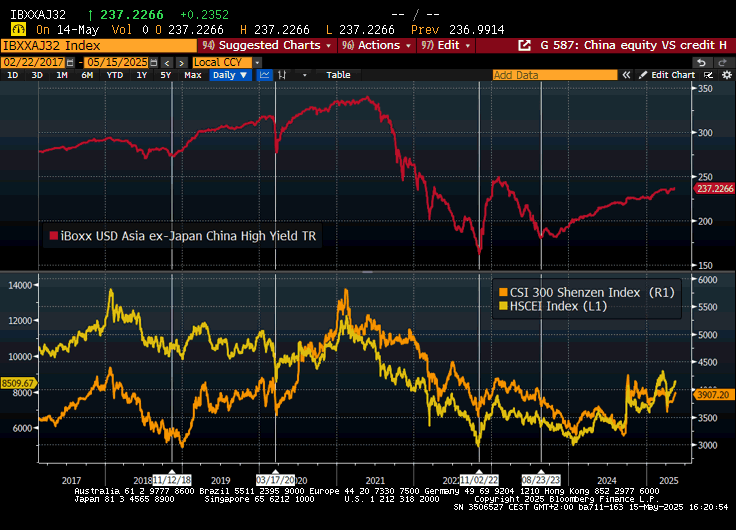Click the 03/17/20 date marker

pyautogui.click(x=275, y=480)
